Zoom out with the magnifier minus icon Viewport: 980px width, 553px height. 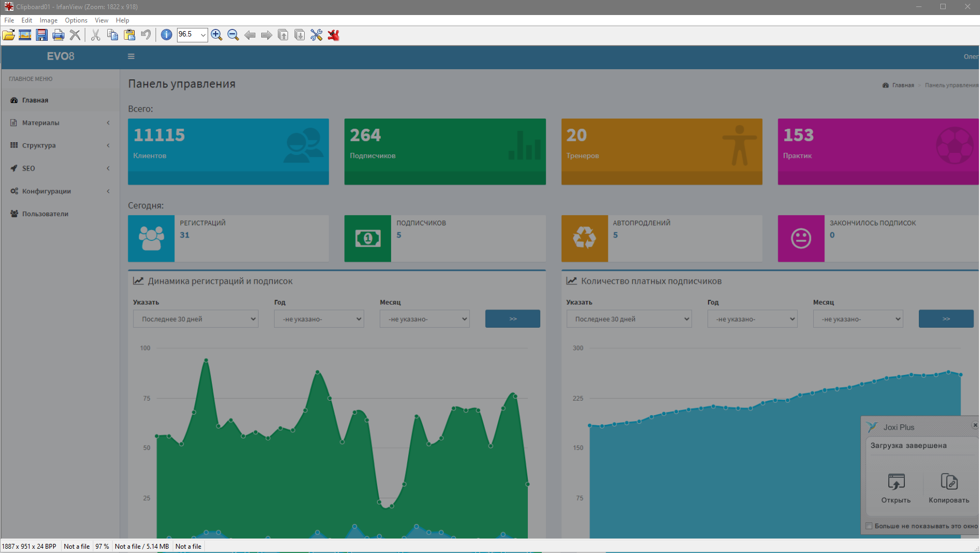tap(233, 35)
